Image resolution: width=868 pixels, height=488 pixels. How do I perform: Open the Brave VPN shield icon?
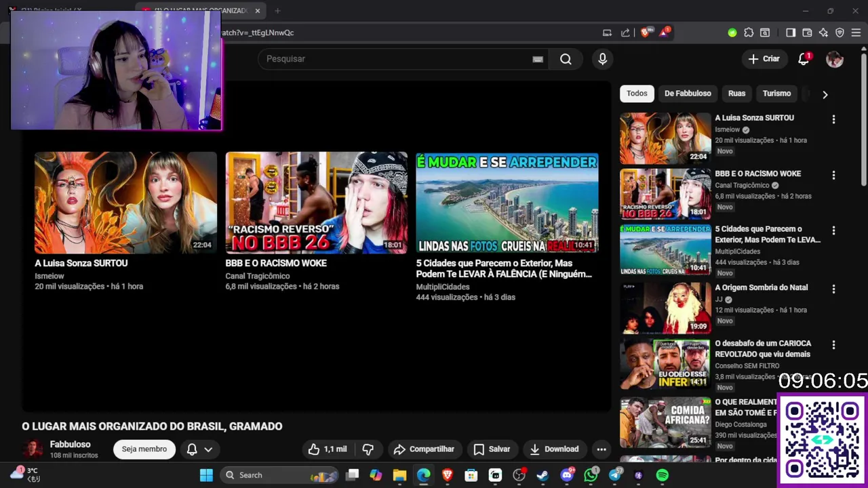pyautogui.click(x=840, y=33)
